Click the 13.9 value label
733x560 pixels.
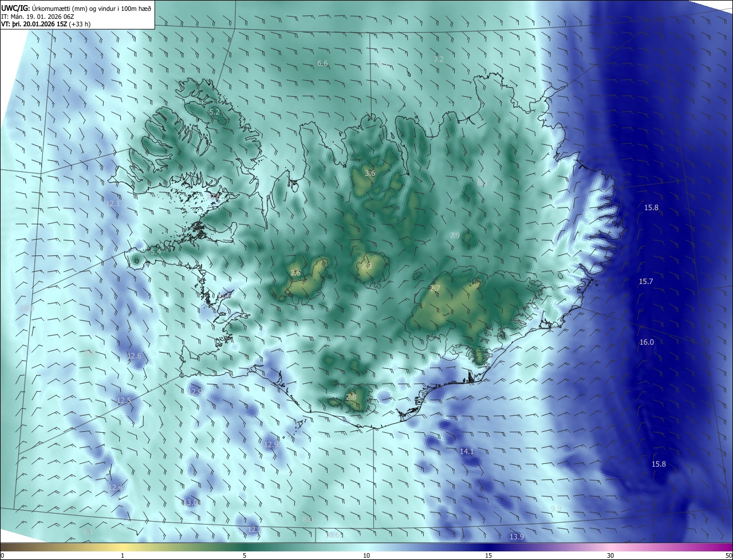click(x=517, y=537)
